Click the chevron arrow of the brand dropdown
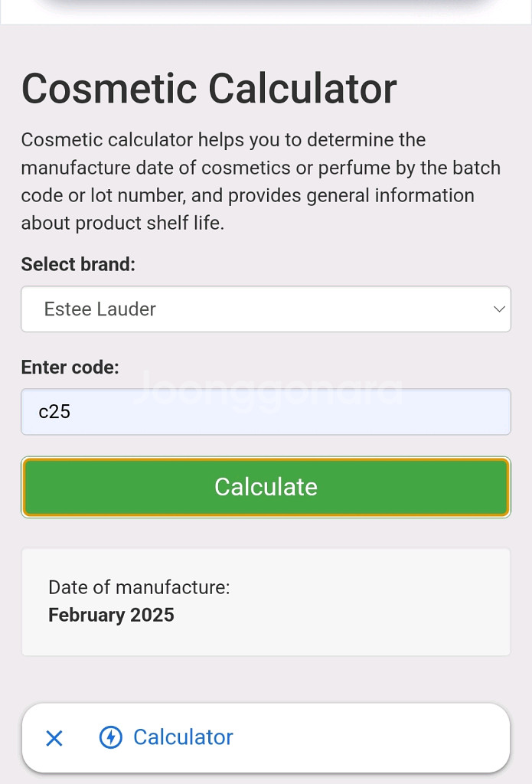532x784 pixels. tap(499, 309)
